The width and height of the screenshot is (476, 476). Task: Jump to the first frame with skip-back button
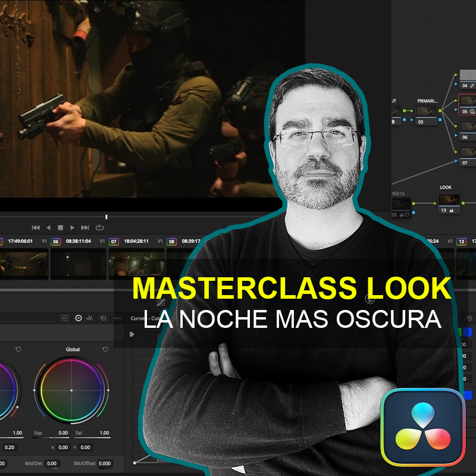[36, 227]
